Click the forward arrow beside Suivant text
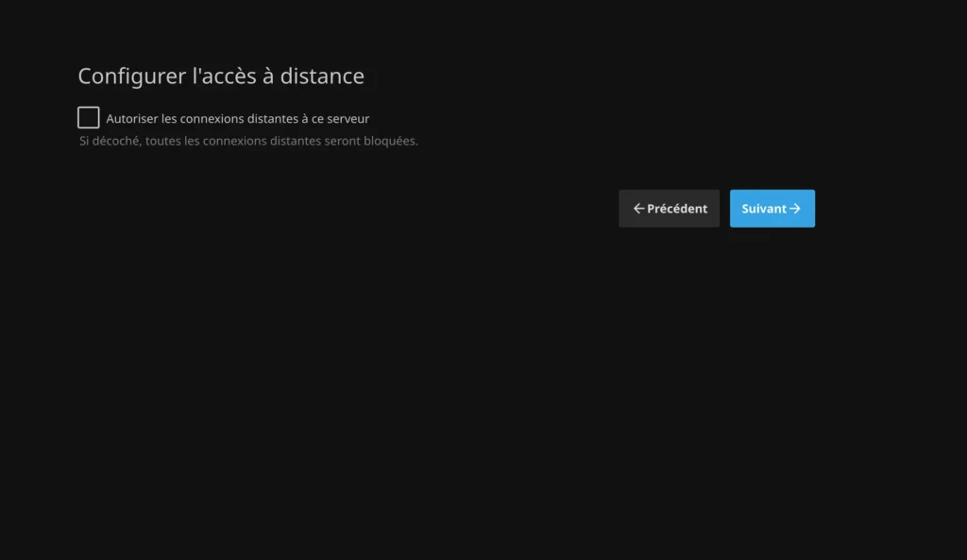The image size is (967, 560). tap(795, 209)
